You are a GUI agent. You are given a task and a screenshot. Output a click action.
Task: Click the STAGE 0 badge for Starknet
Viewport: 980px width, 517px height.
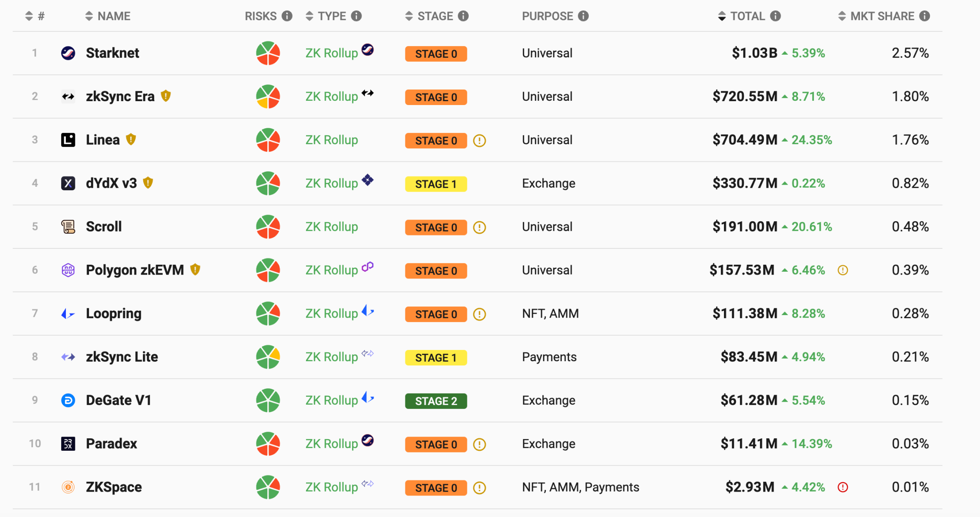pyautogui.click(x=436, y=54)
